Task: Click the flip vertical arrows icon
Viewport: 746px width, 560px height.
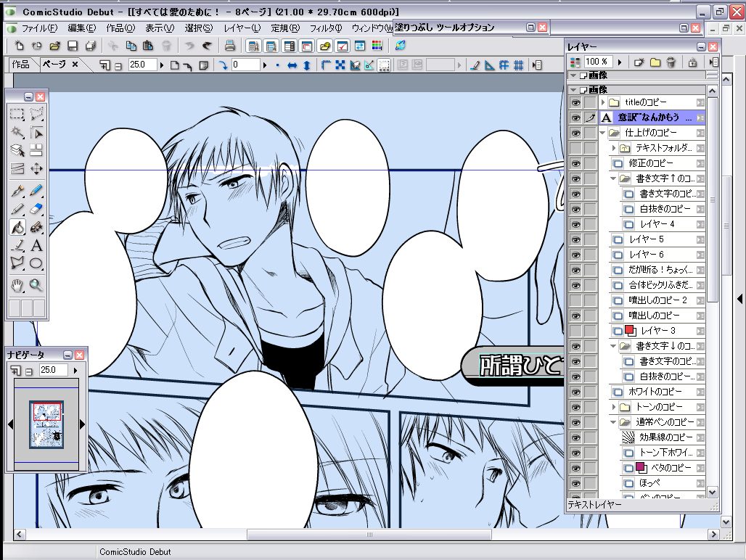Action: 307,65
